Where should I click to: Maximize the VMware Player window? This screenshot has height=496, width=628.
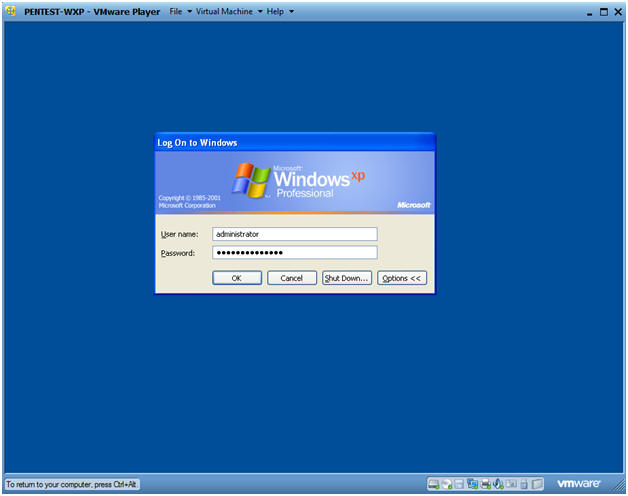tap(604, 12)
